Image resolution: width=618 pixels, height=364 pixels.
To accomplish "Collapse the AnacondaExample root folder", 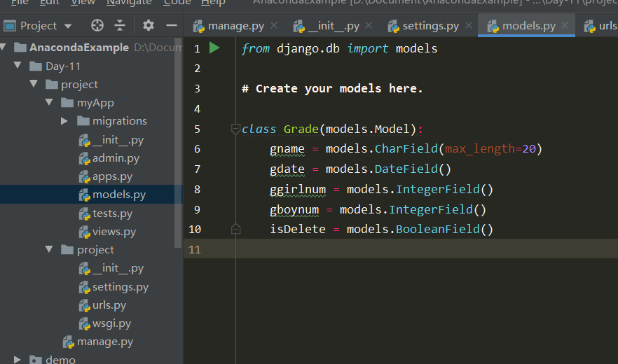I will [x=4, y=48].
